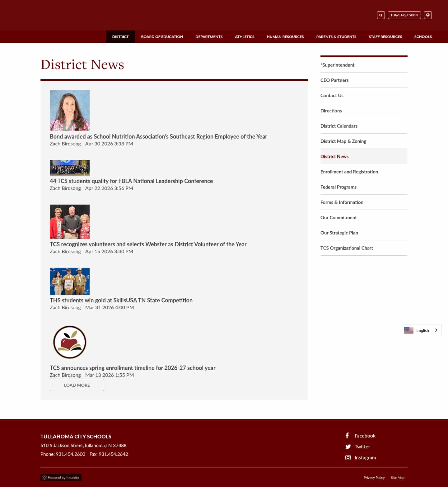Viewport: 448px width, 487px height.
Task: Click the Tullahoma City Schools footer title
Action: coord(76,437)
